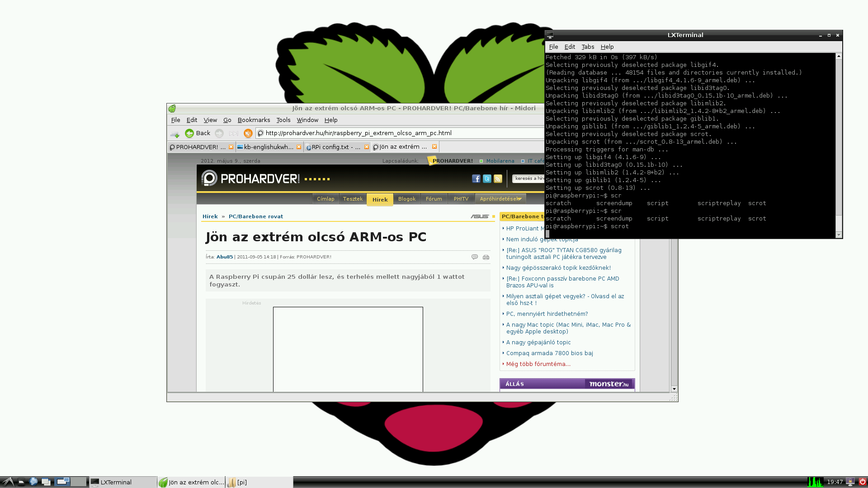Open the LXDE start menu icon

[x=8, y=482]
